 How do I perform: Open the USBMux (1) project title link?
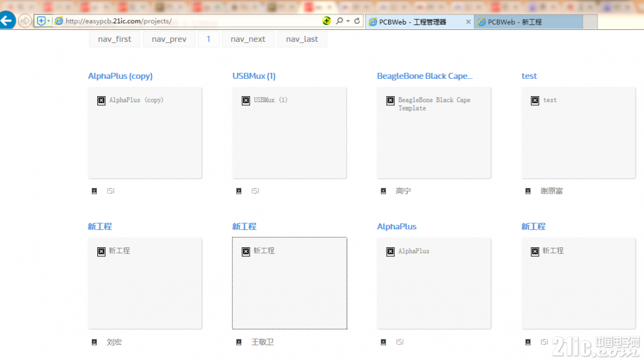pyautogui.click(x=254, y=76)
